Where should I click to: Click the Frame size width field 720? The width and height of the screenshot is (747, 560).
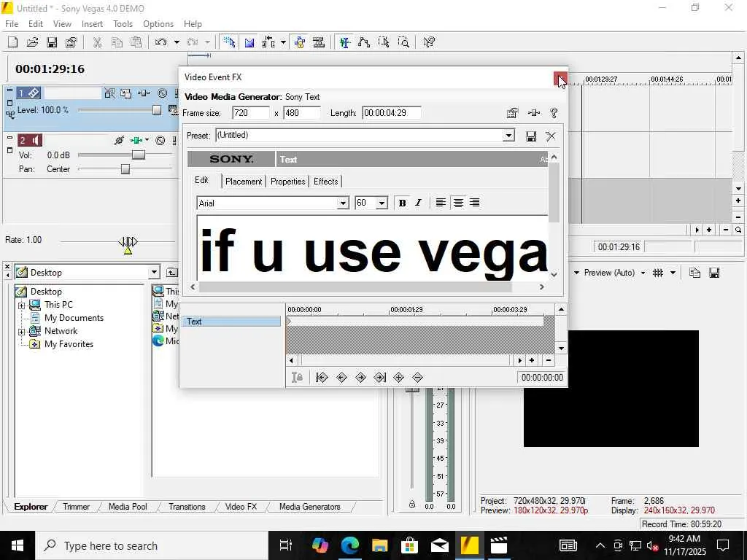click(x=251, y=113)
